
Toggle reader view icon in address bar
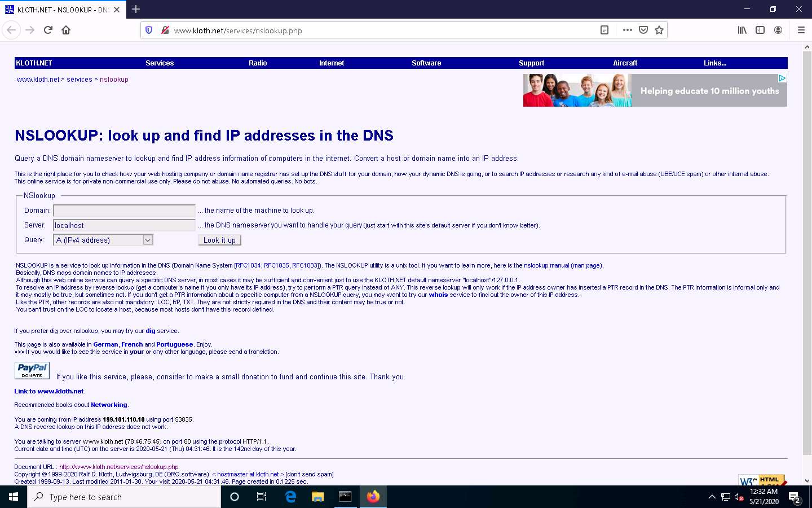[x=604, y=30]
